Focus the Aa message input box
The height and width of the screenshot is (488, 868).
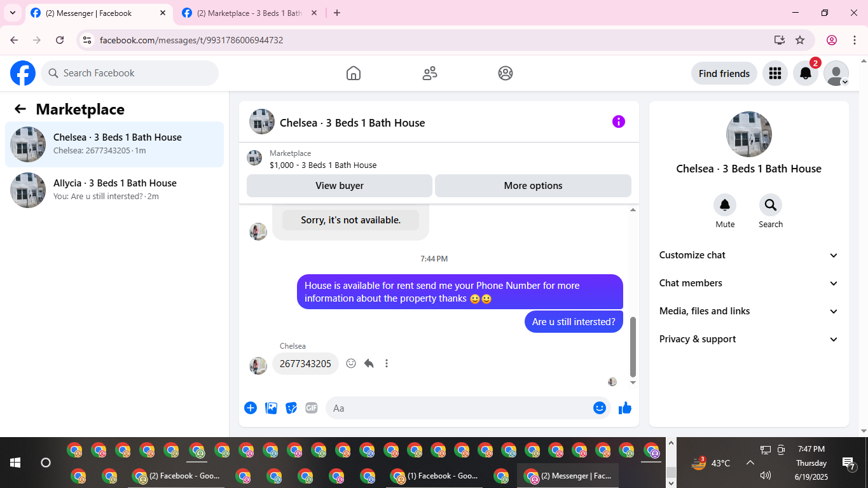[x=468, y=408]
